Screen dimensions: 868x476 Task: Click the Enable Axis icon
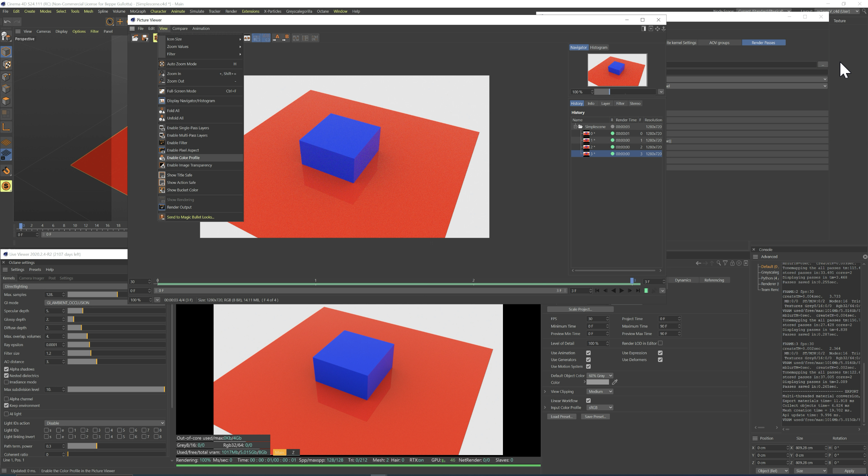point(6,127)
